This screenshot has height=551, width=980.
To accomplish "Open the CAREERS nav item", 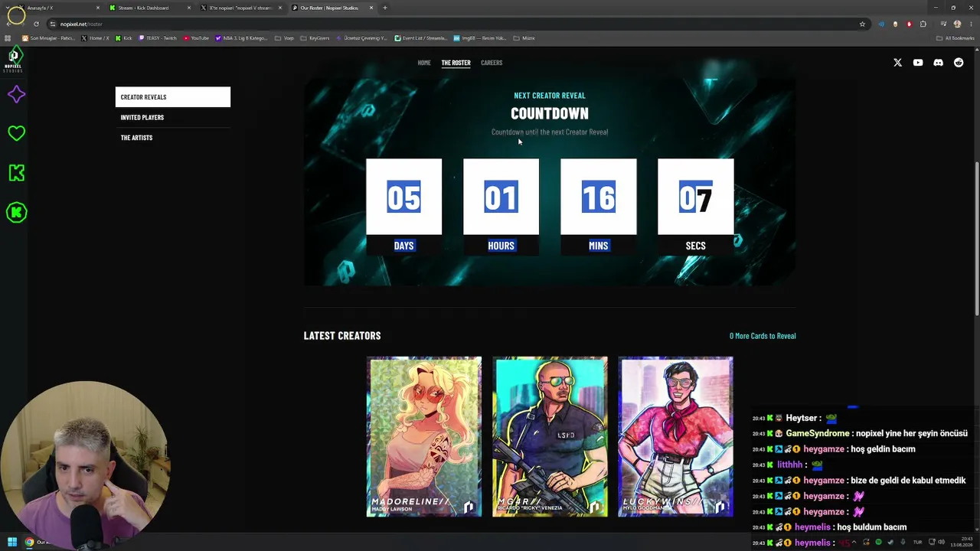I will [492, 63].
